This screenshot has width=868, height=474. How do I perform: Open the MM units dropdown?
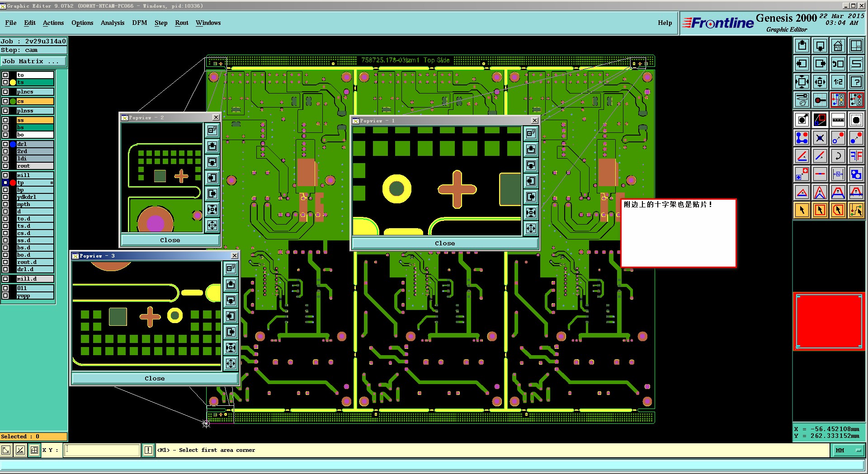tap(848, 450)
